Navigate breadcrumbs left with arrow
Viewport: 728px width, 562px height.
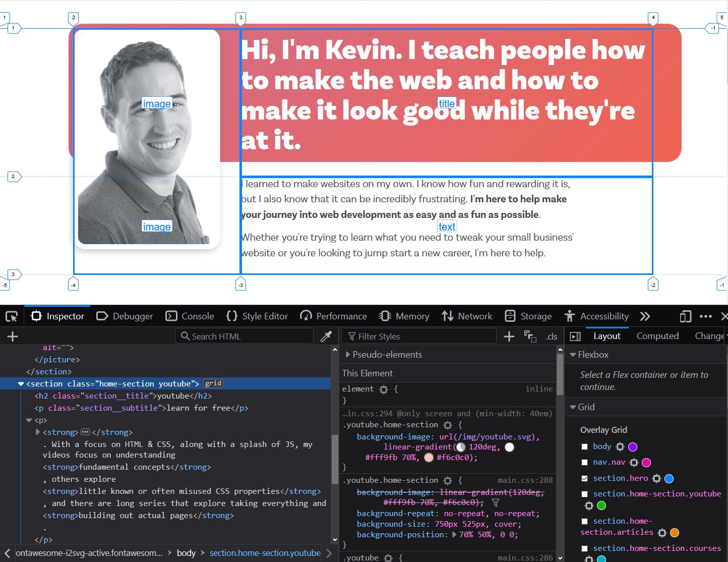(7, 553)
